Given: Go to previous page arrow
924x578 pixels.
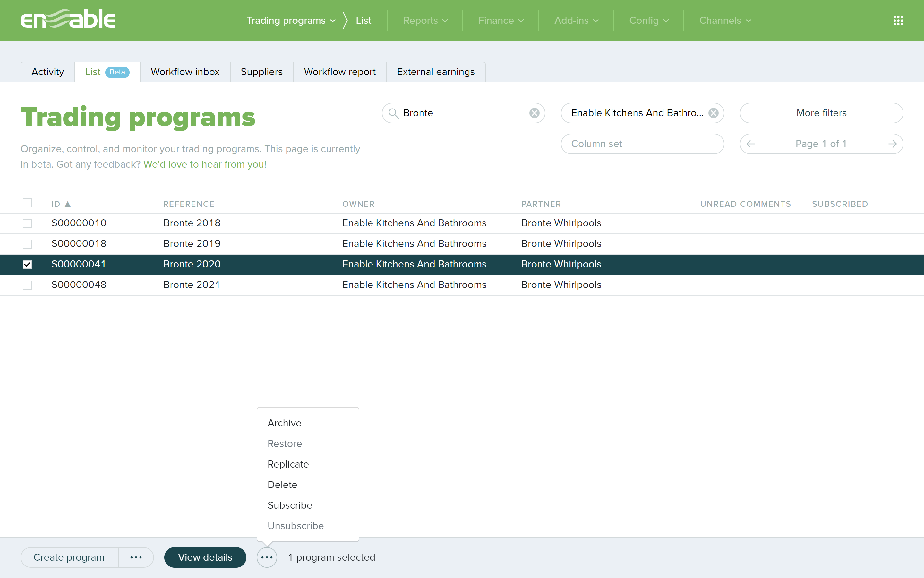Looking at the screenshot, I should click(751, 144).
